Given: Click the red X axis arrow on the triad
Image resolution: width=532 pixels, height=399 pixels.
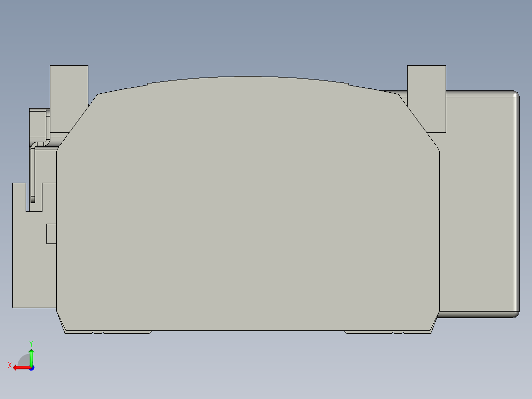Looking at the screenshot, I should (x=21, y=368).
